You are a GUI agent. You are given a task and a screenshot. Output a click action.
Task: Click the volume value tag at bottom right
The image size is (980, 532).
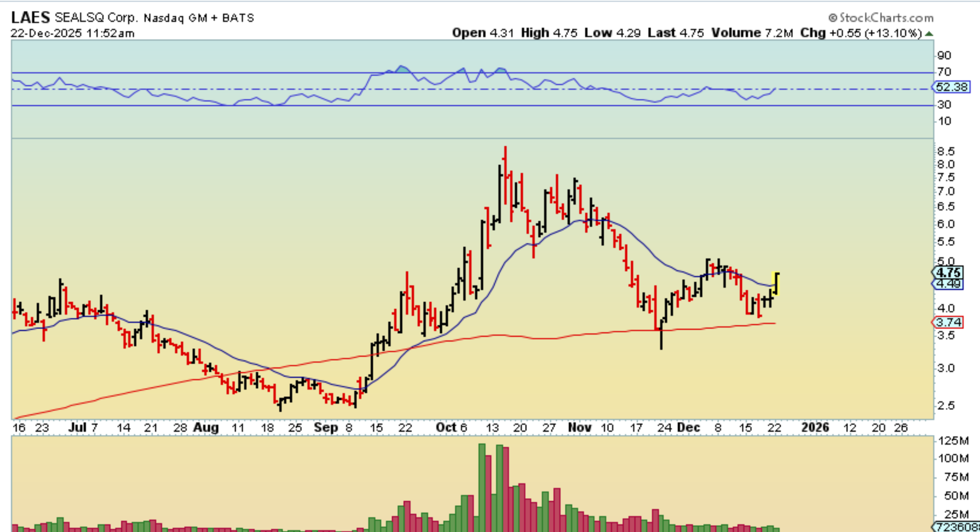956,527
